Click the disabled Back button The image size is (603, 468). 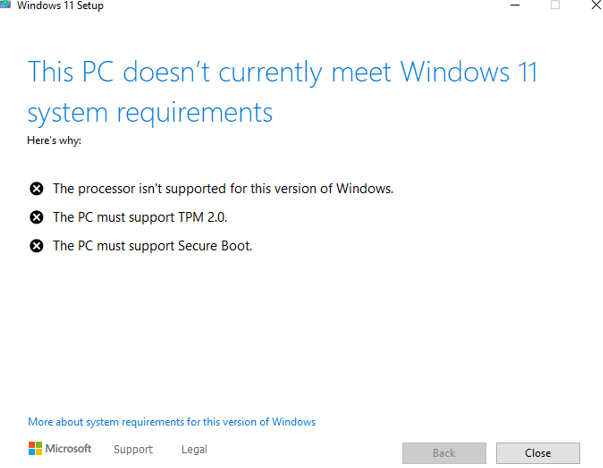pos(444,453)
